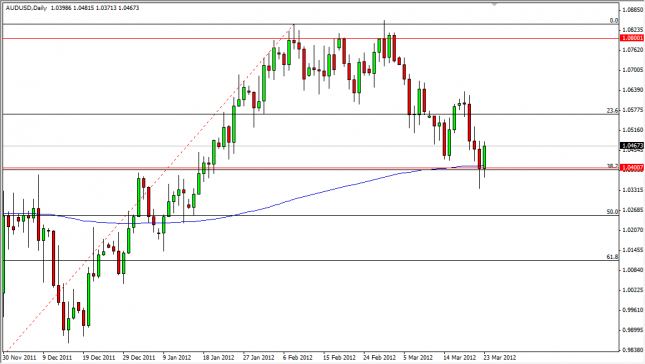
Task: Click the black 1.04673 current price tag
Action: 632,146
